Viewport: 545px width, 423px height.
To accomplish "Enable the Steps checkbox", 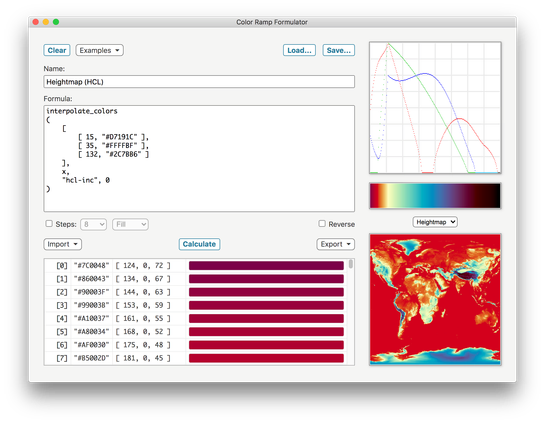I will (49, 223).
